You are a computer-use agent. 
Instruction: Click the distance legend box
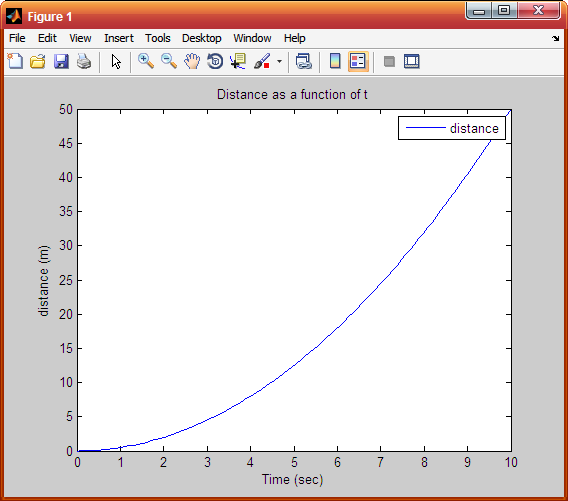(x=452, y=128)
